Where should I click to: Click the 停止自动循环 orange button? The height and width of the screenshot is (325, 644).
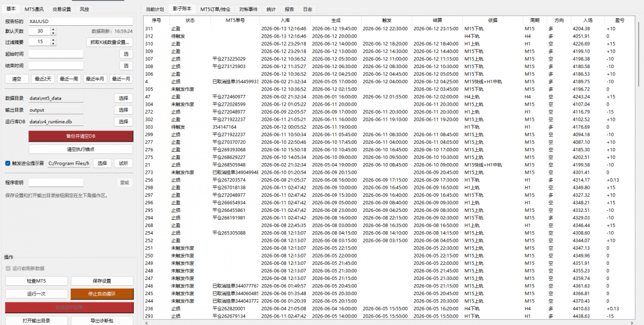tap(101, 294)
